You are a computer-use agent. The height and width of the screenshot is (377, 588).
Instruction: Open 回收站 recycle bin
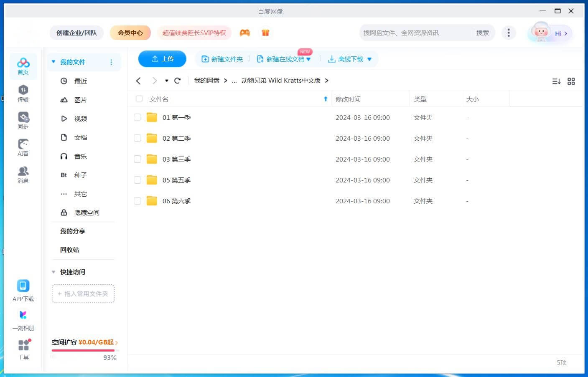69,250
